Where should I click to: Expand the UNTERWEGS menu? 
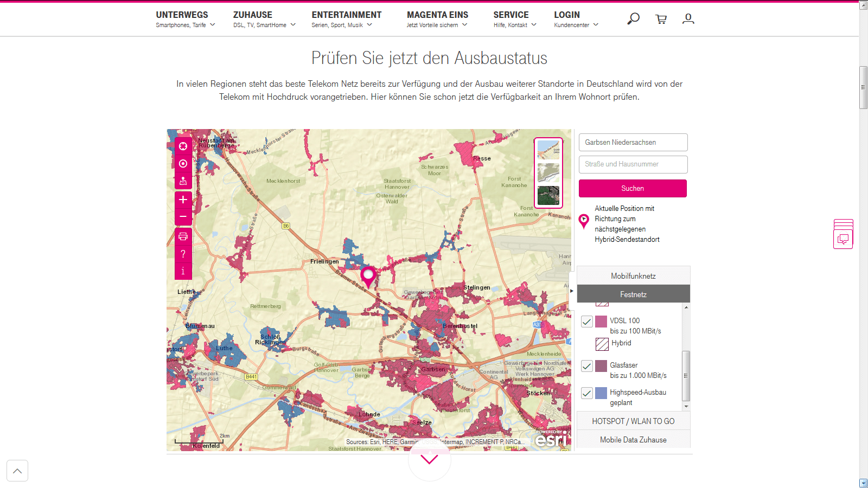(186, 19)
